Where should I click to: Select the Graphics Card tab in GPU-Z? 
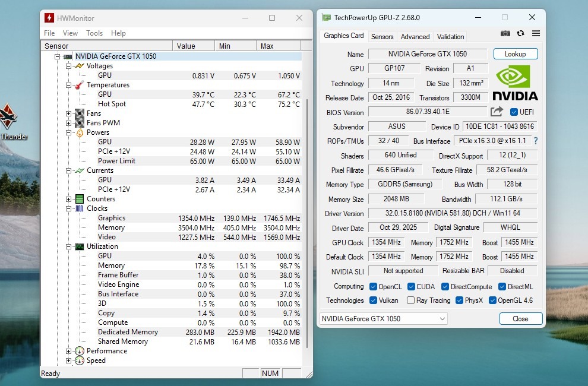(x=343, y=36)
